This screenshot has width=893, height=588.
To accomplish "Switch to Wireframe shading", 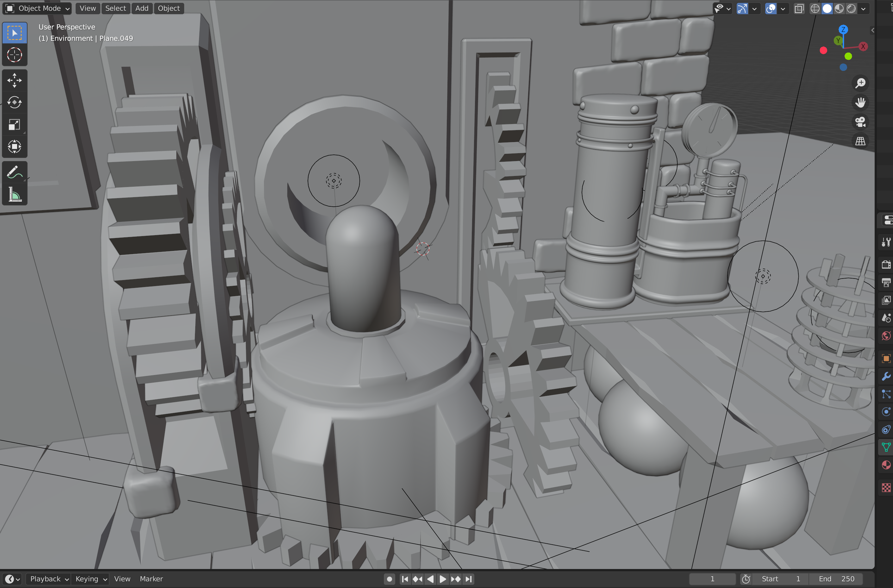I will click(x=815, y=8).
